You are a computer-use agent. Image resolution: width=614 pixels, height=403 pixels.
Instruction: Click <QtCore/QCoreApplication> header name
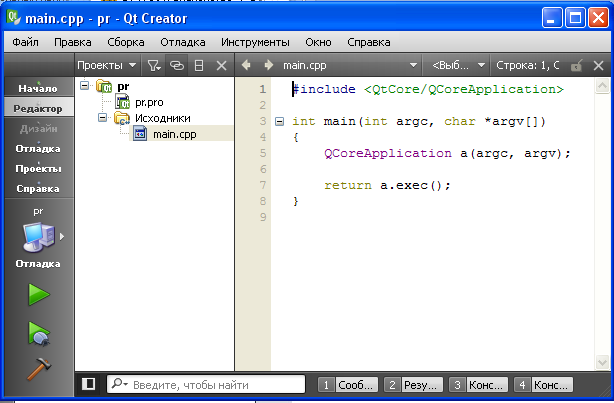(x=464, y=89)
